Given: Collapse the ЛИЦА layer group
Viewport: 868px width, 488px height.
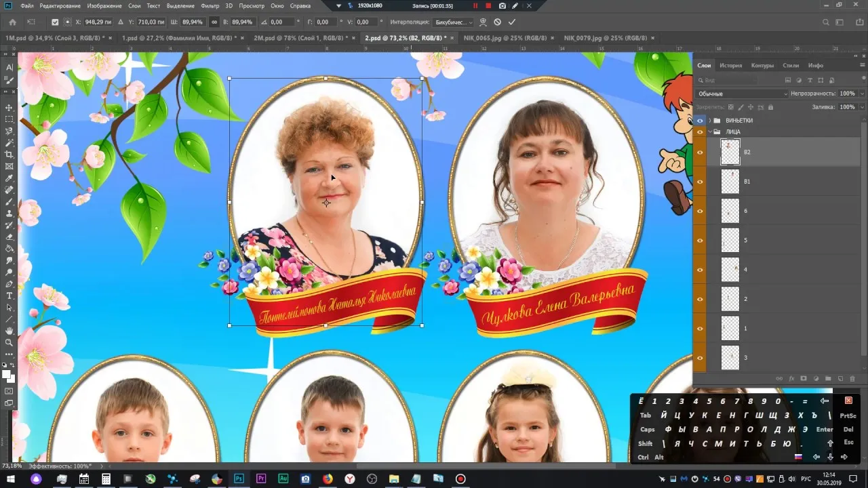Looking at the screenshot, I should [710, 132].
